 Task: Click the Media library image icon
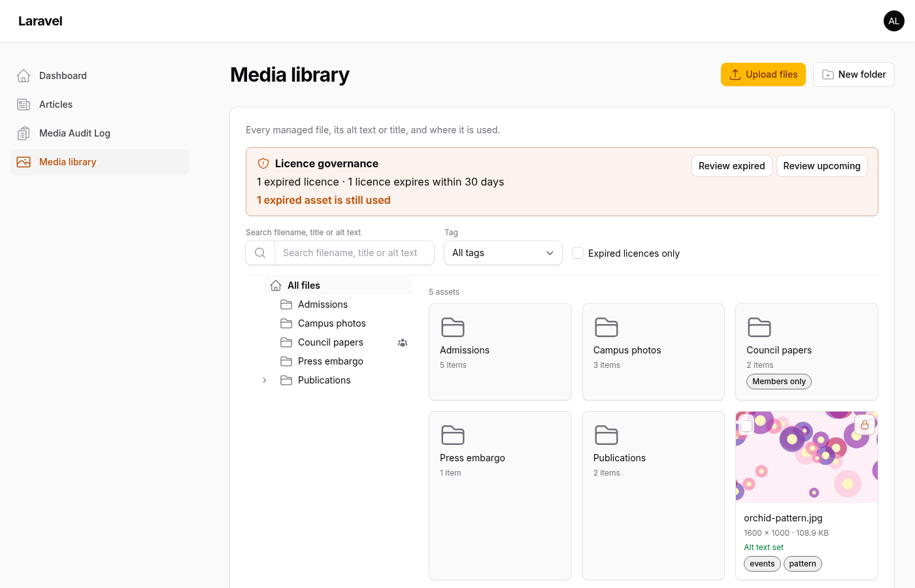(24, 162)
